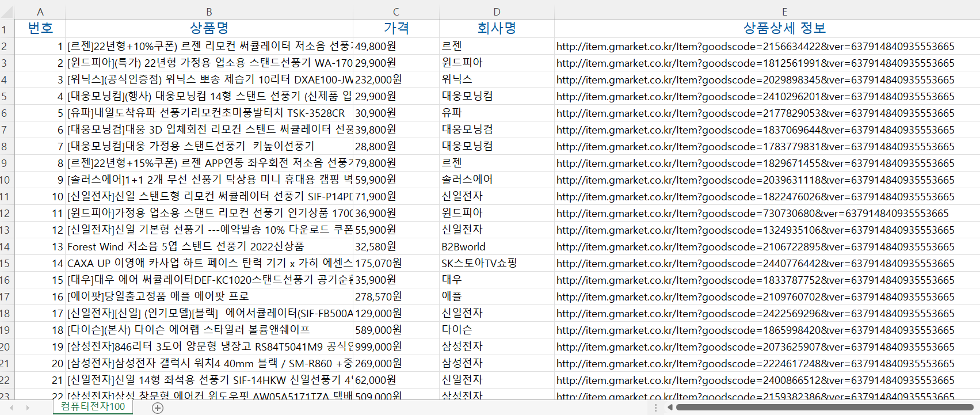Select price cell 175,070원
The height and width of the screenshot is (415, 980).
[396, 263]
